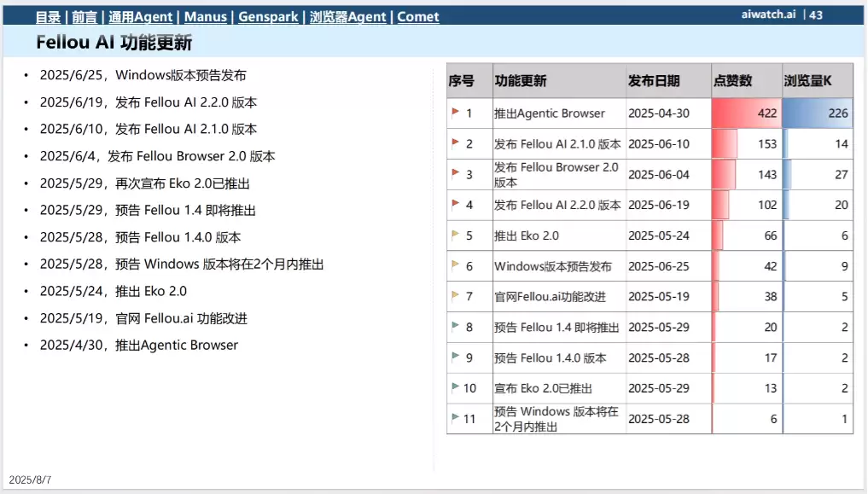Click bullet 2025/5/24，推出 Eko 2.0

114,291
